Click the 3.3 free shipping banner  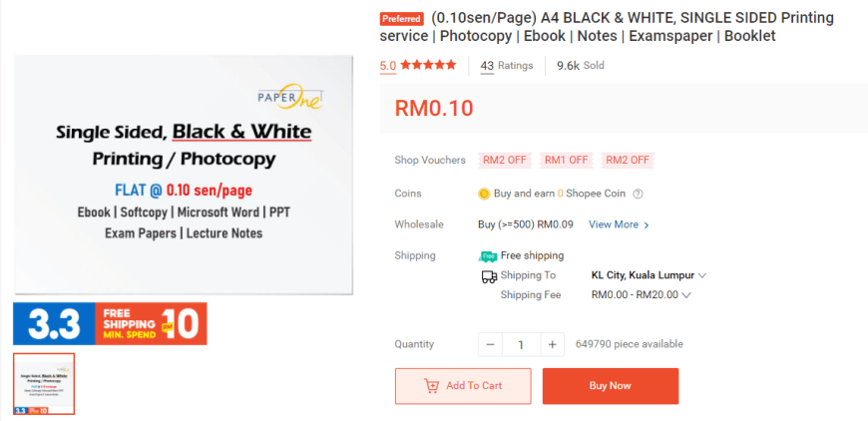point(110,323)
